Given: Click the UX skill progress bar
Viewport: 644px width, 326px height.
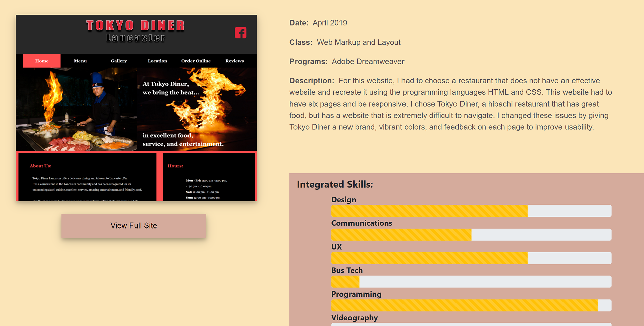Looking at the screenshot, I should coord(471,258).
